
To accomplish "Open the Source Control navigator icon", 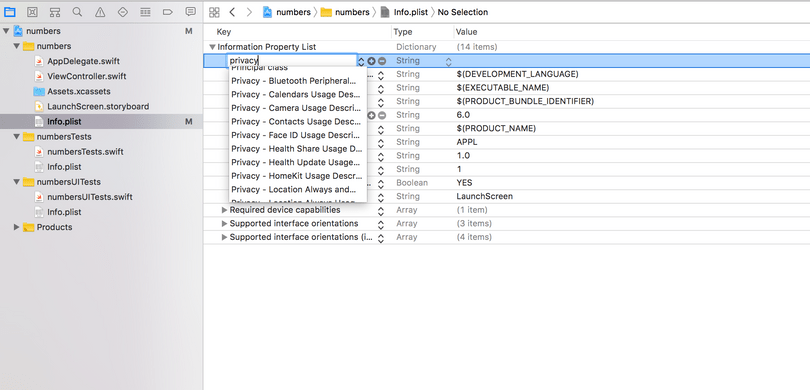I will tap(32, 12).
